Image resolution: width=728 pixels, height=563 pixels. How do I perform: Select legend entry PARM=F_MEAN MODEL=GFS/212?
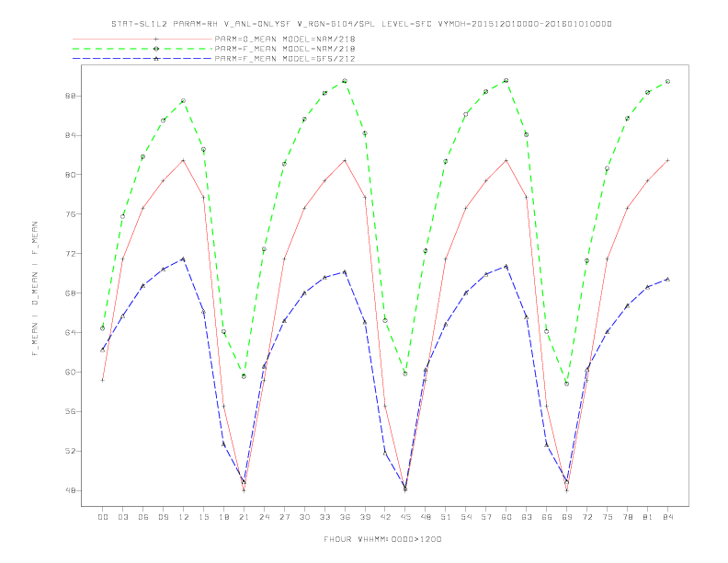tap(285, 59)
